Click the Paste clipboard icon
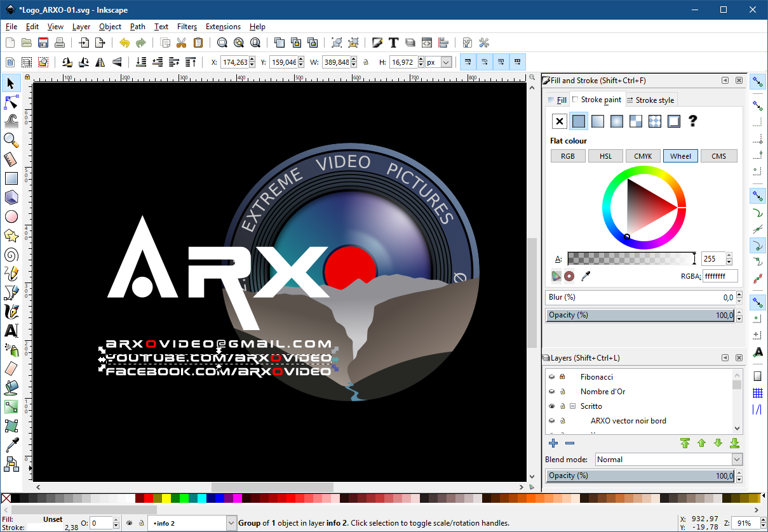The image size is (768, 532). tap(198, 43)
